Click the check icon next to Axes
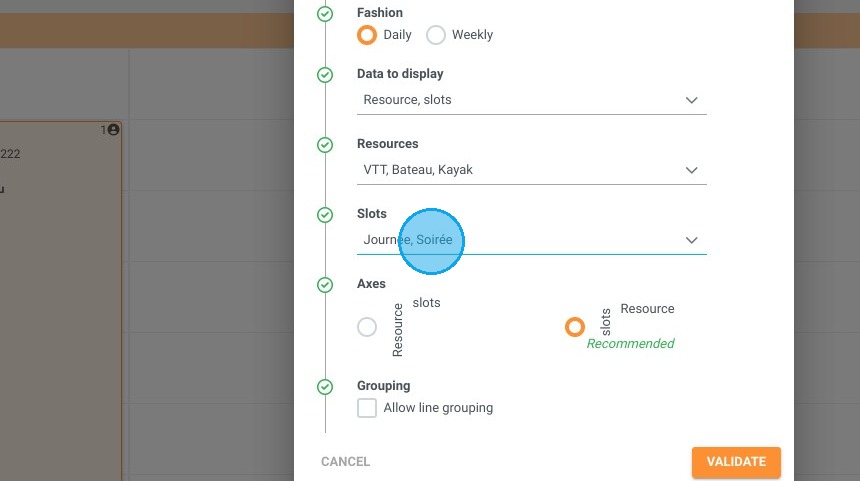The width and height of the screenshot is (860, 481). point(325,285)
